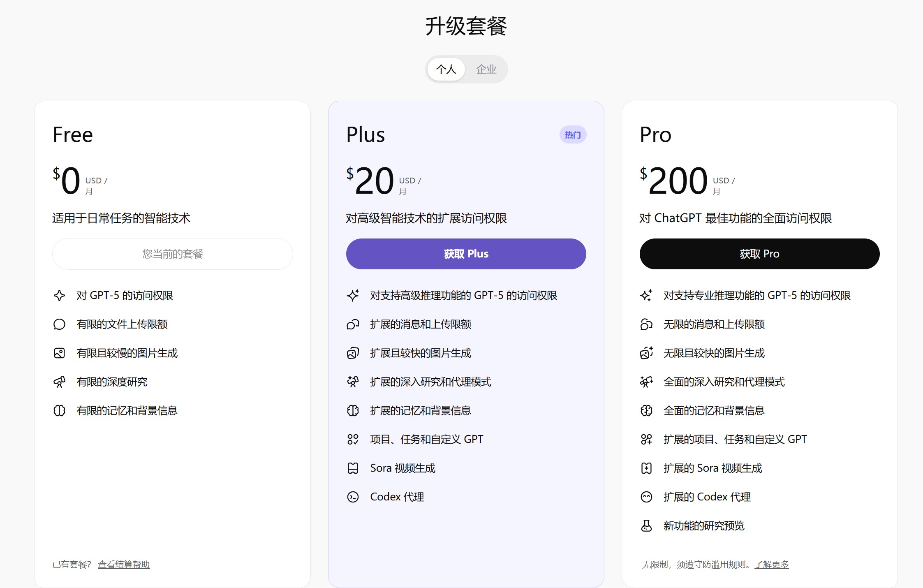This screenshot has width=923, height=588.
Task: Click the flask icon beside 新功能的研究预览
Action: tap(646, 525)
